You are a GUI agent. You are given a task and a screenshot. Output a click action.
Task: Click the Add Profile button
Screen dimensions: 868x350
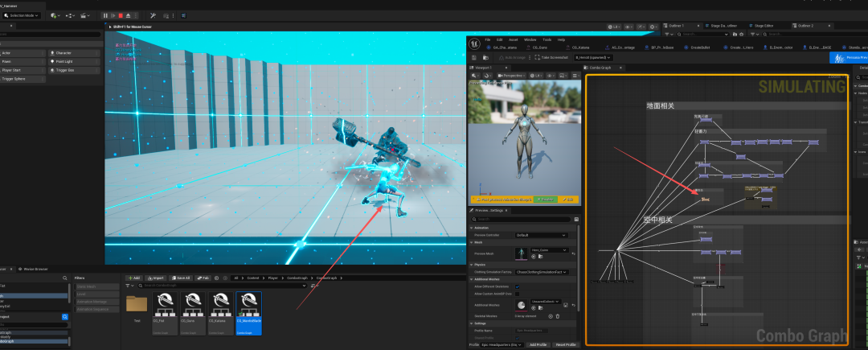[540, 344]
